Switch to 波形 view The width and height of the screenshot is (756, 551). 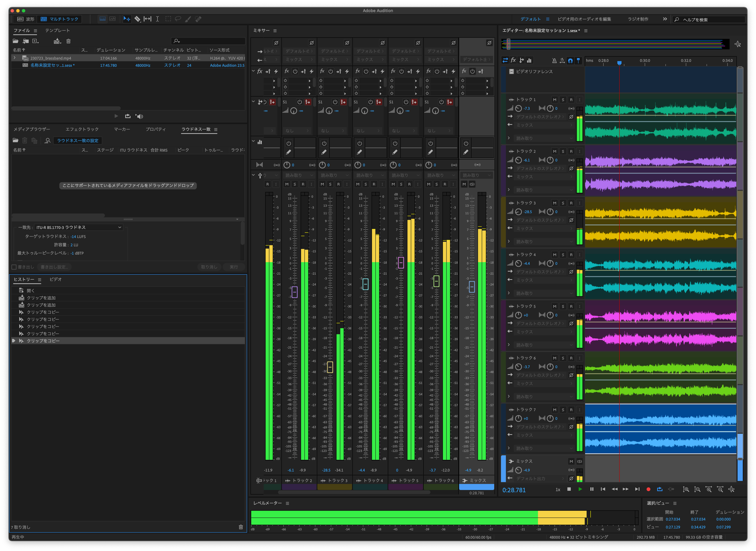tap(26, 19)
